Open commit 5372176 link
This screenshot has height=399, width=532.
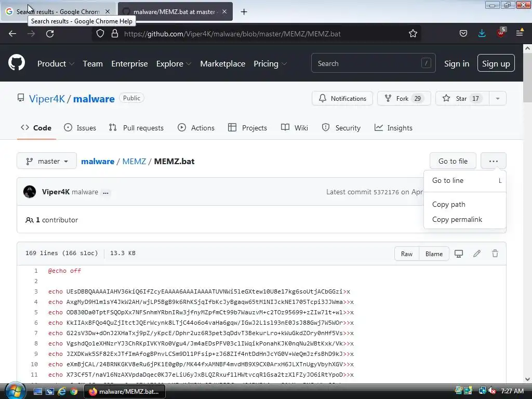(386, 192)
